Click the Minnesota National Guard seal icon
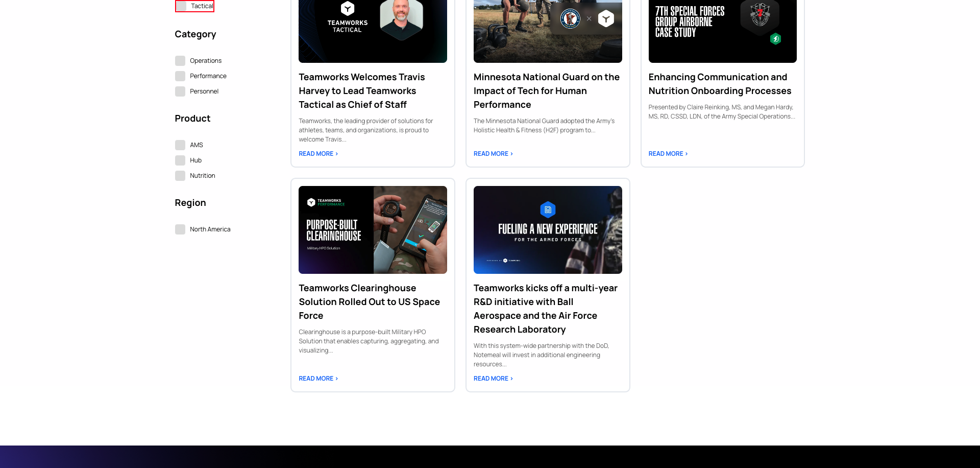 (x=570, y=18)
